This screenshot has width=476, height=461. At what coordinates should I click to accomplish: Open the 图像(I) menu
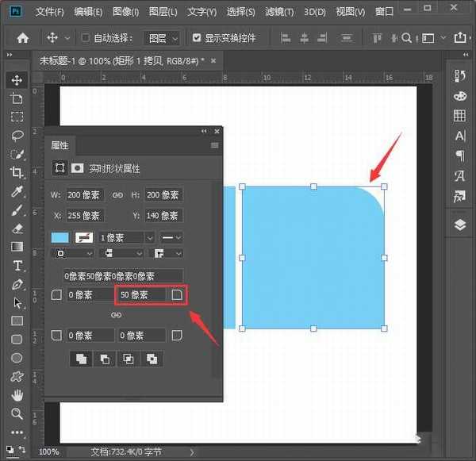(125, 12)
